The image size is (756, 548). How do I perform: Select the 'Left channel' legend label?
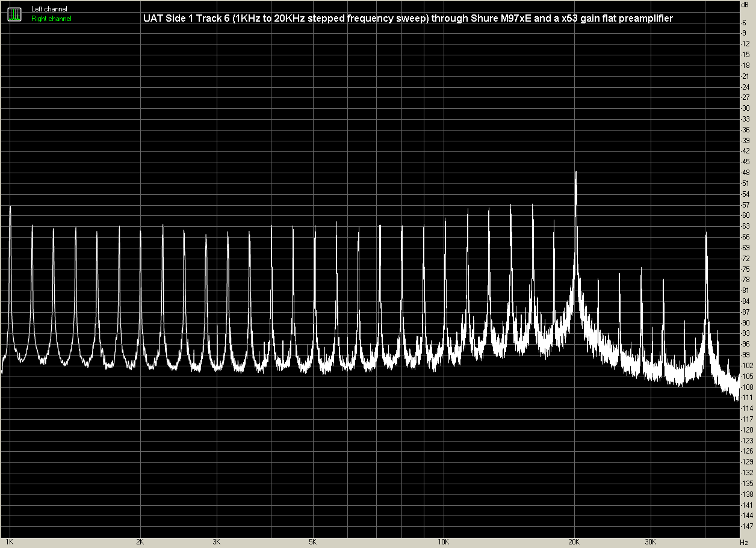click(x=49, y=9)
